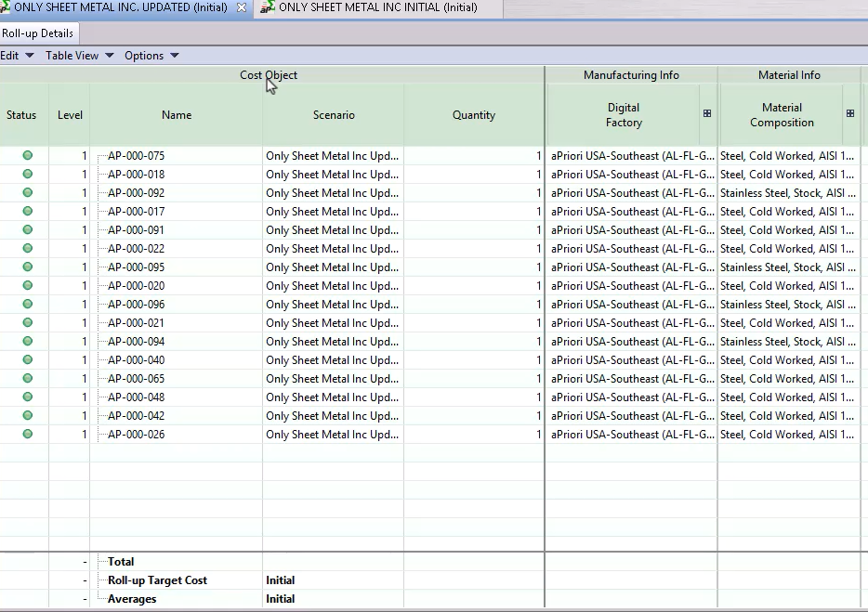
Task: Switch to ONLY SHEET METAL INC INITIAL tab
Action: [377, 7]
